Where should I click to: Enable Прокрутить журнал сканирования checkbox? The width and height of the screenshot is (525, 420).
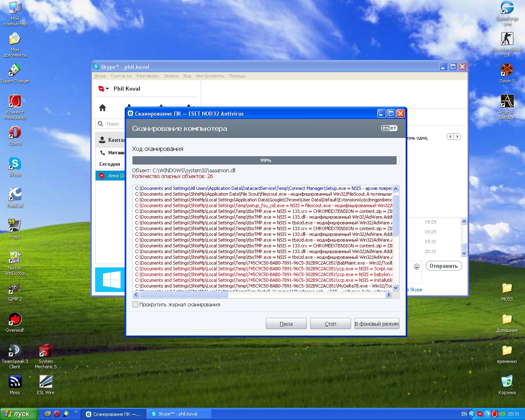pos(135,304)
